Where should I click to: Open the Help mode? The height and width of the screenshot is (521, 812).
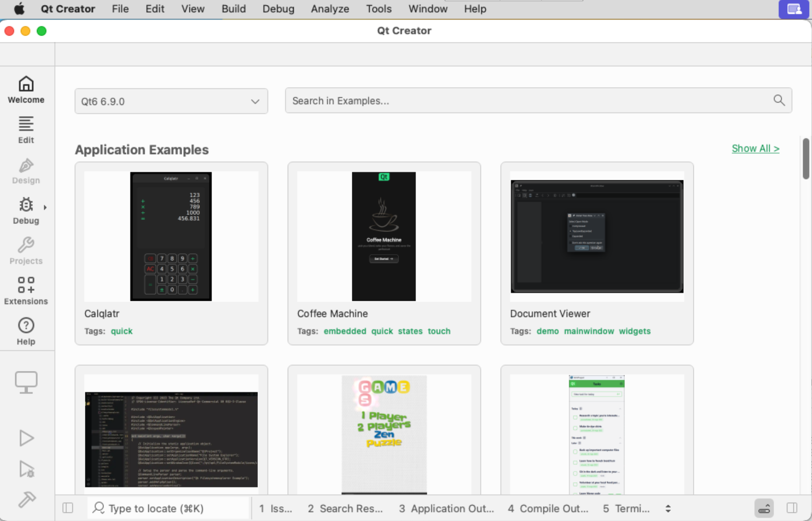point(26,331)
